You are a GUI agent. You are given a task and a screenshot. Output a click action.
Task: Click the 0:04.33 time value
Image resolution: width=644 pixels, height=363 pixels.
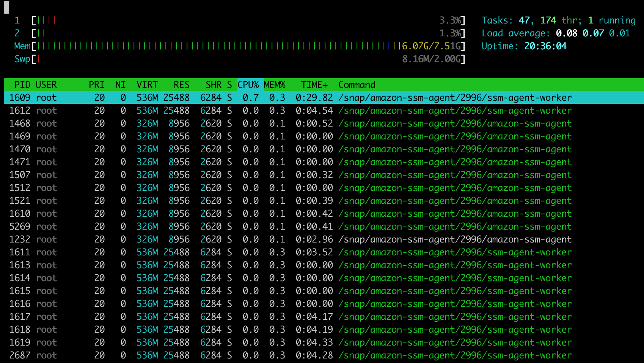(x=314, y=342)
